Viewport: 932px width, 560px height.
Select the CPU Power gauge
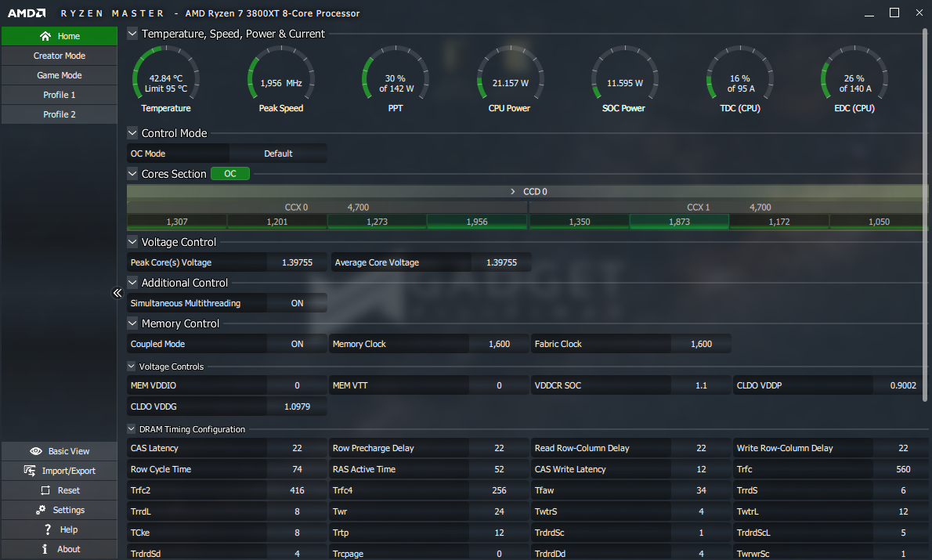point(510,79)
